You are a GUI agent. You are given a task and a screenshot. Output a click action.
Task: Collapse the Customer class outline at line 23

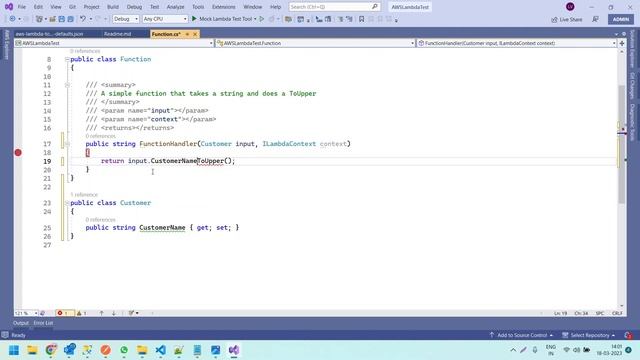point(67,203)
